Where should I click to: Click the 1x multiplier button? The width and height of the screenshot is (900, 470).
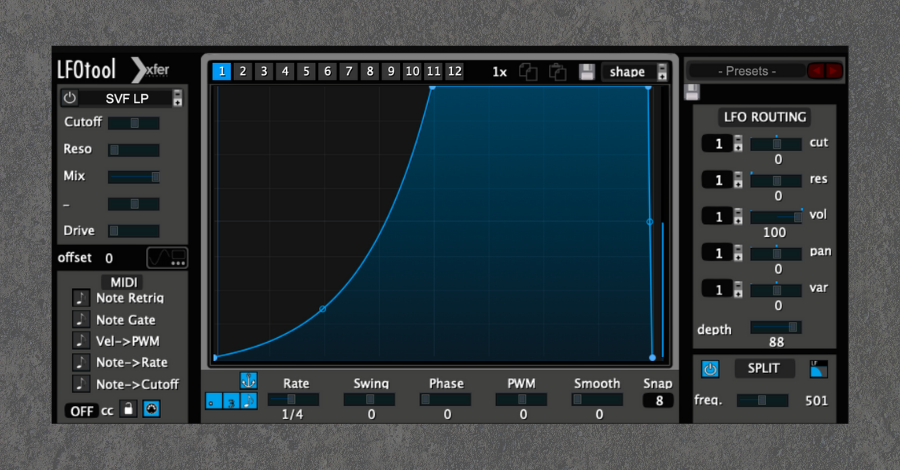point(499,72)
